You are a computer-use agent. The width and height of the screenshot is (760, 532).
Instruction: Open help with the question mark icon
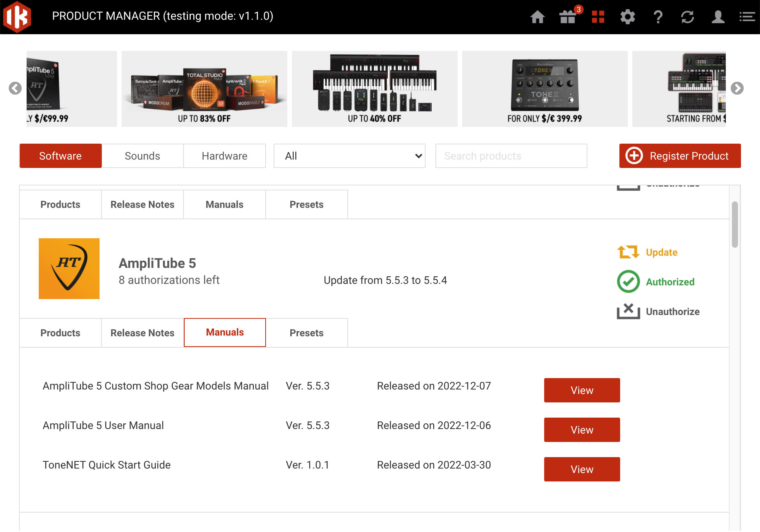(658, 17)
